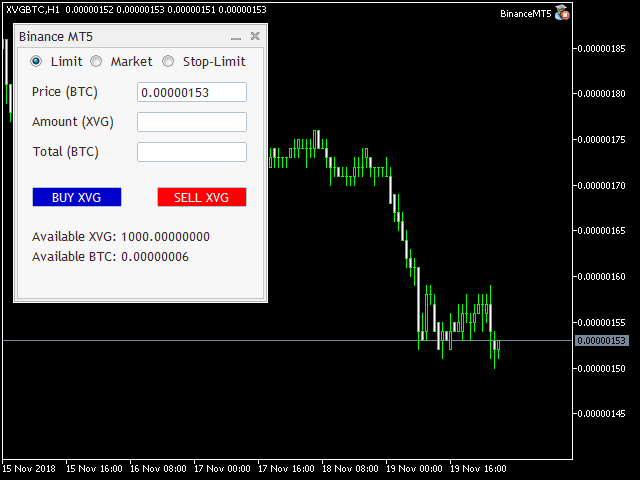Click the 18 Nov 08:00 time axis label

click(350, 469)
